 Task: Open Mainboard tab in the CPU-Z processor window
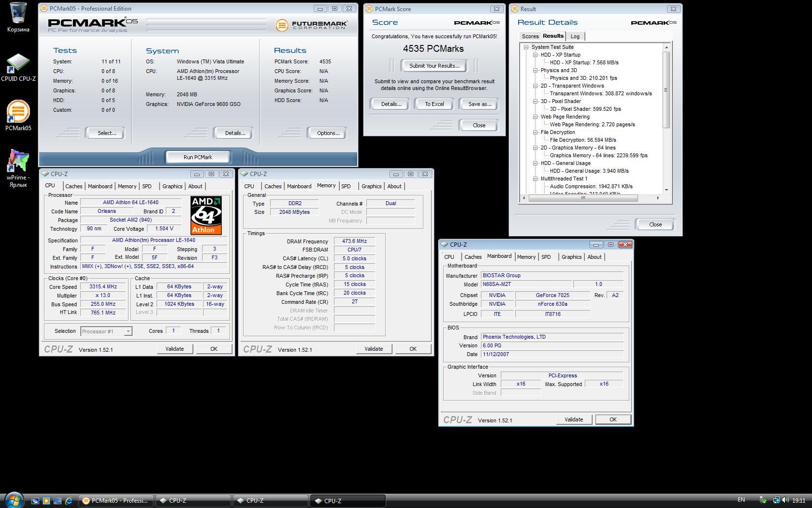[100, 186]
